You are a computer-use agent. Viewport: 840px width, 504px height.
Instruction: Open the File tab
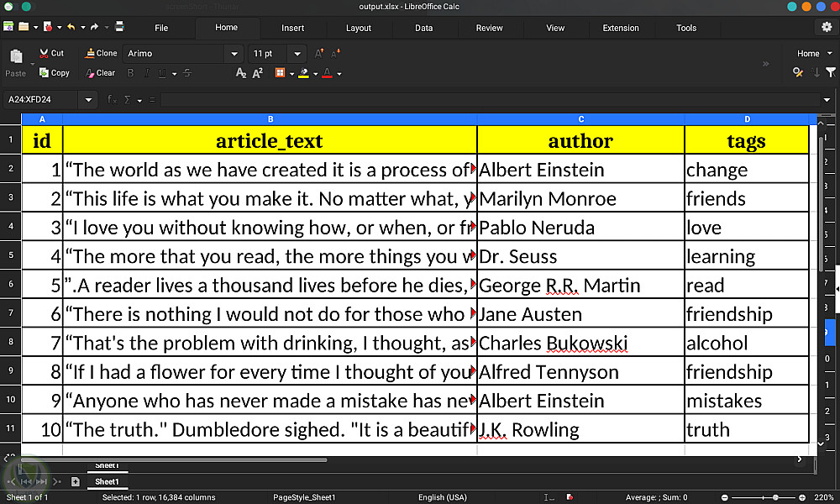[161, 28]
